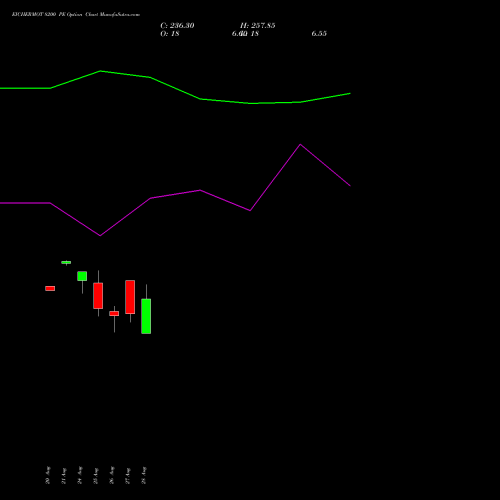This screenshot has width=500, height=500.
Task: Select the tall green candlestick for 28 Aug
Action: pyautogui.click(x=146, y=316)
